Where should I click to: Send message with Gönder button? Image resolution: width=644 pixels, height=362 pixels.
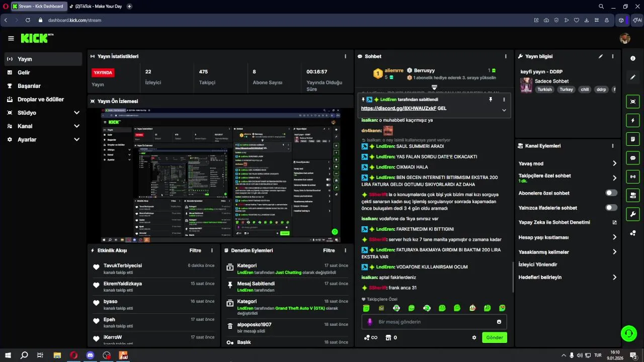pyautogui.click(x=495, y=338)
